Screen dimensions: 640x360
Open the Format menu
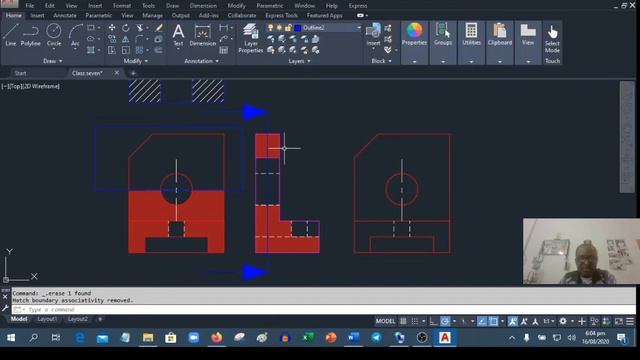coord(122,6)
